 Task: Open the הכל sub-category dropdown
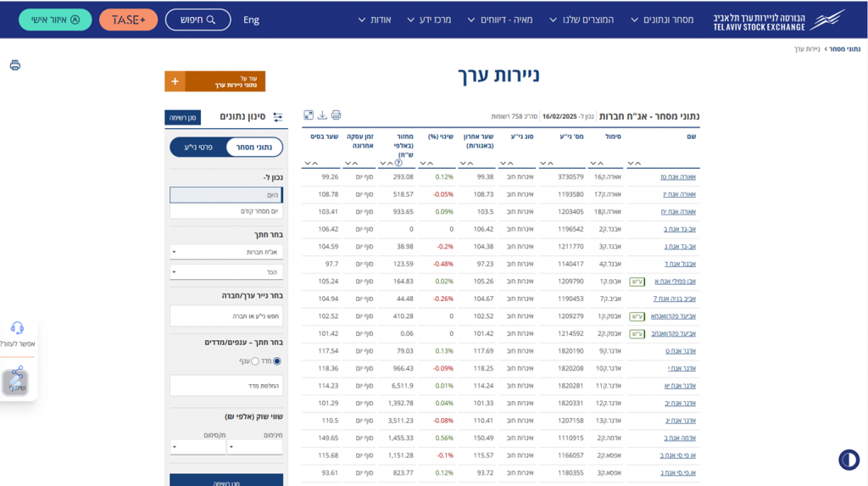(225, 272)
